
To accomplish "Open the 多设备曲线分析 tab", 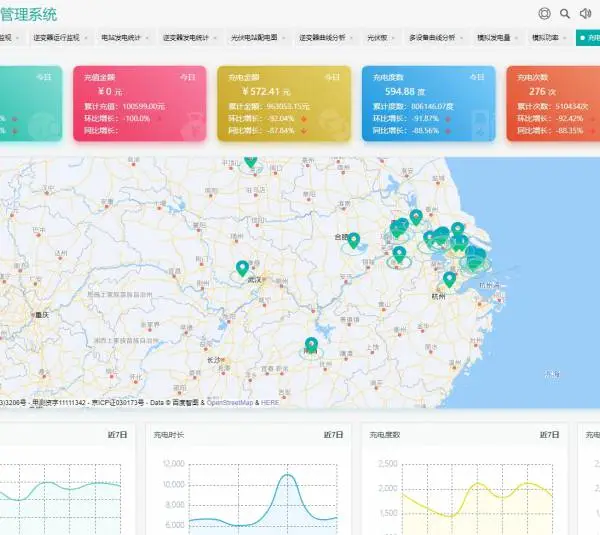I will point(432,38).
